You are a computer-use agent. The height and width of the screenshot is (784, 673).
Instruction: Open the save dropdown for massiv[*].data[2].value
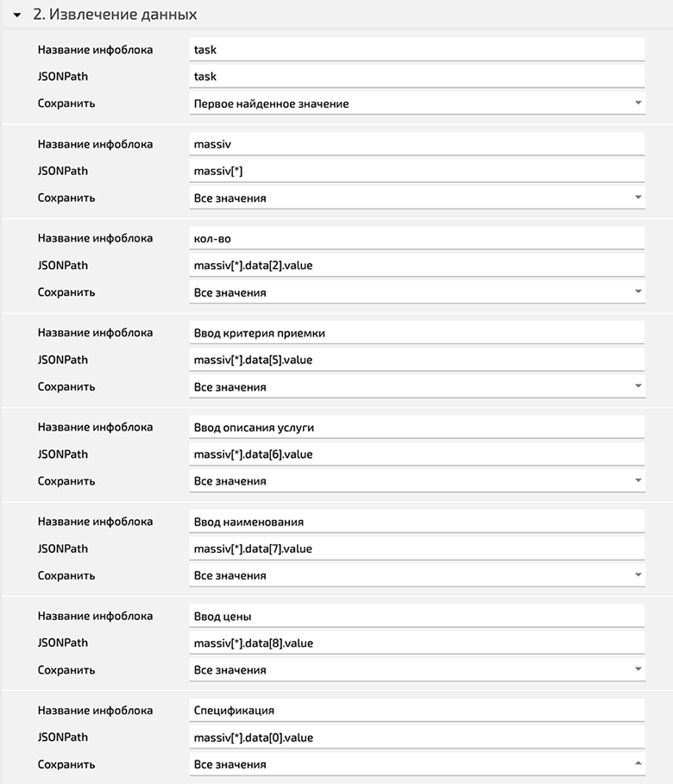(417, 292)
